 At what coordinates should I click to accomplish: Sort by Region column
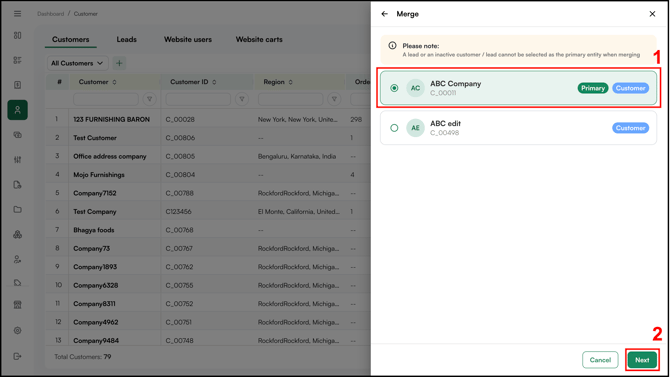(291, 82)
